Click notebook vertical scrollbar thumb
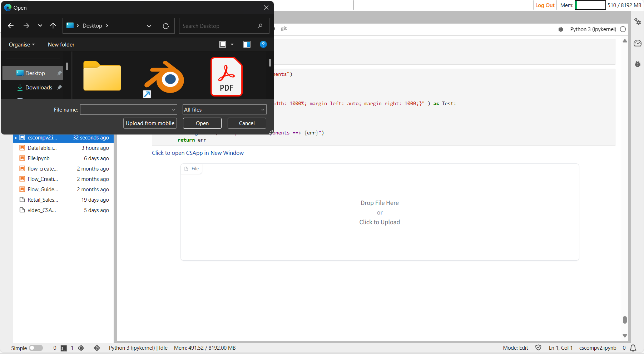 coord(625,320)
